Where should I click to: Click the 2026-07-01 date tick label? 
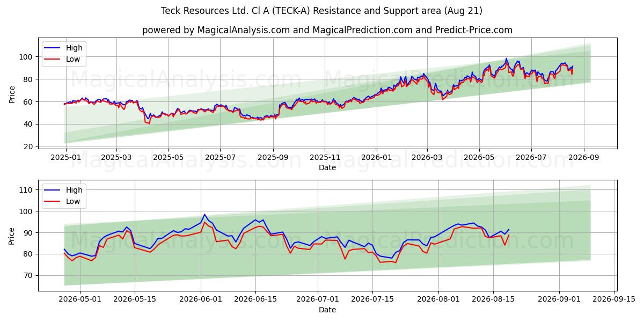(x=318, y=299)
